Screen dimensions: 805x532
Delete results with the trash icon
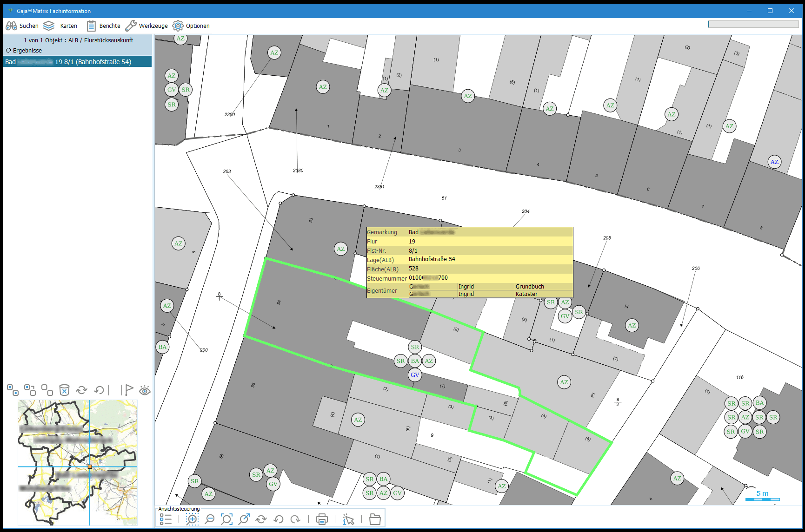(64, 390)
